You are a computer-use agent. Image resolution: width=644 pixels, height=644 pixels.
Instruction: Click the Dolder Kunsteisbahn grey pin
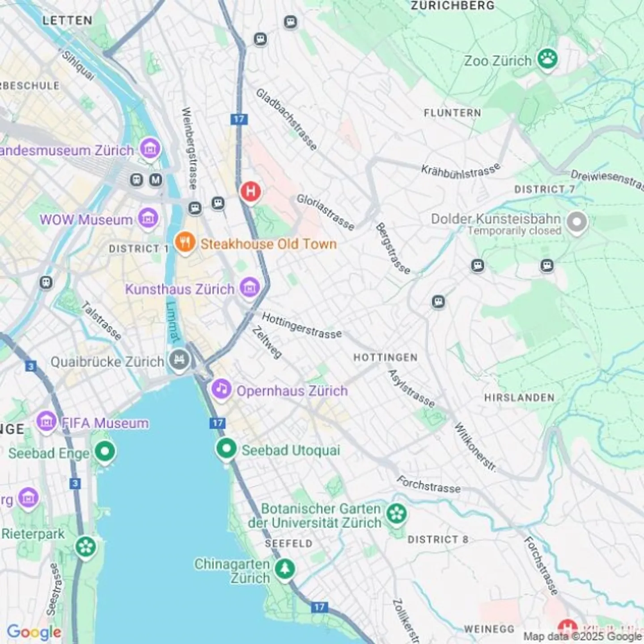click(577, 222)
